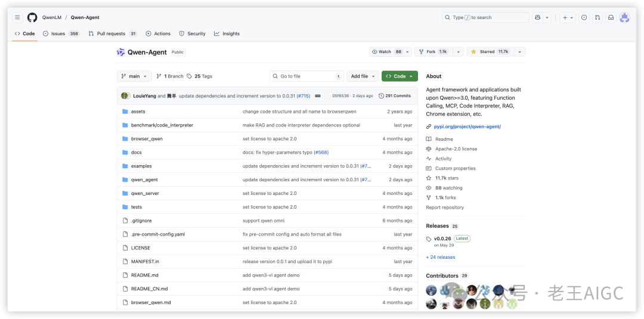
Task: Open the Copilot dropdown arrow
Action: (x=547, y=18)
